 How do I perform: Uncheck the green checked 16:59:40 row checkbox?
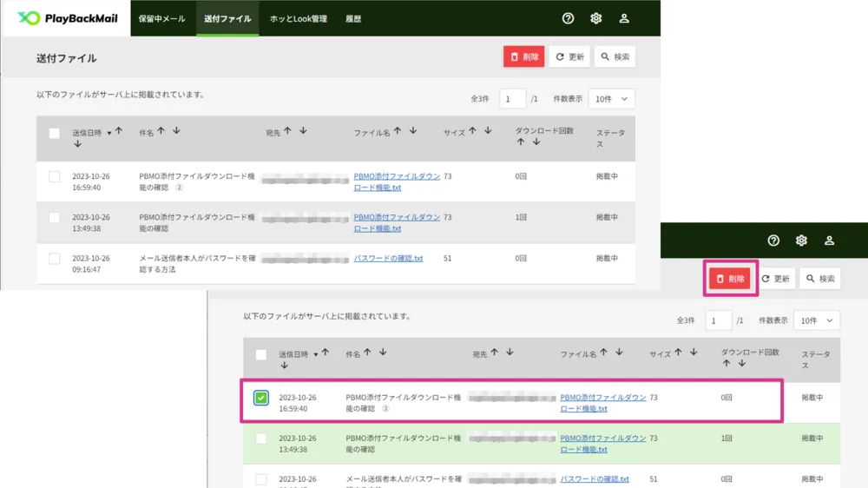(261, 398)
